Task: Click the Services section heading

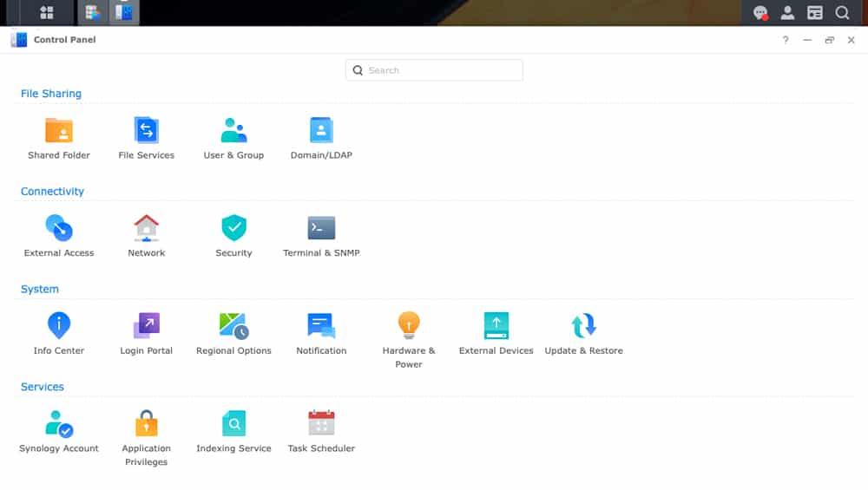Action: (x=42, y=387)
